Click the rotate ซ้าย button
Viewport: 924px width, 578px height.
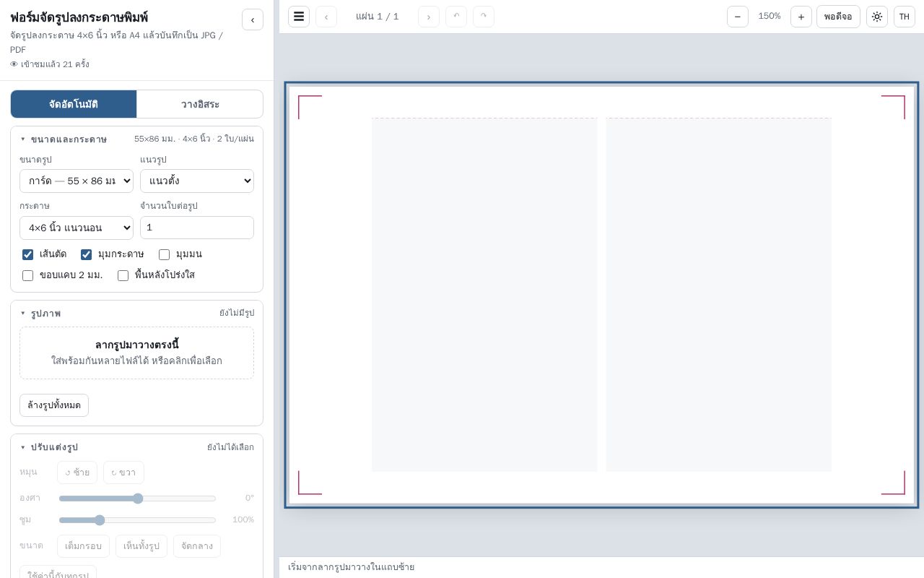tap(77, 473)
